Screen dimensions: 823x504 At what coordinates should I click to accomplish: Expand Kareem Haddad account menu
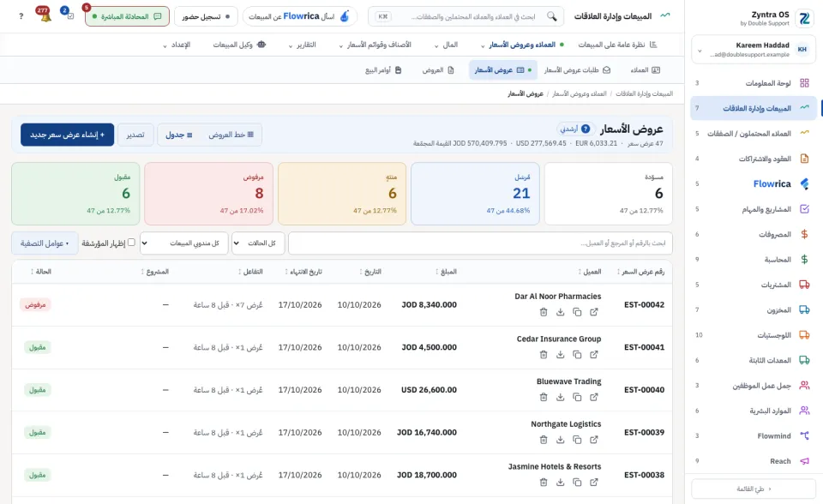754,50
